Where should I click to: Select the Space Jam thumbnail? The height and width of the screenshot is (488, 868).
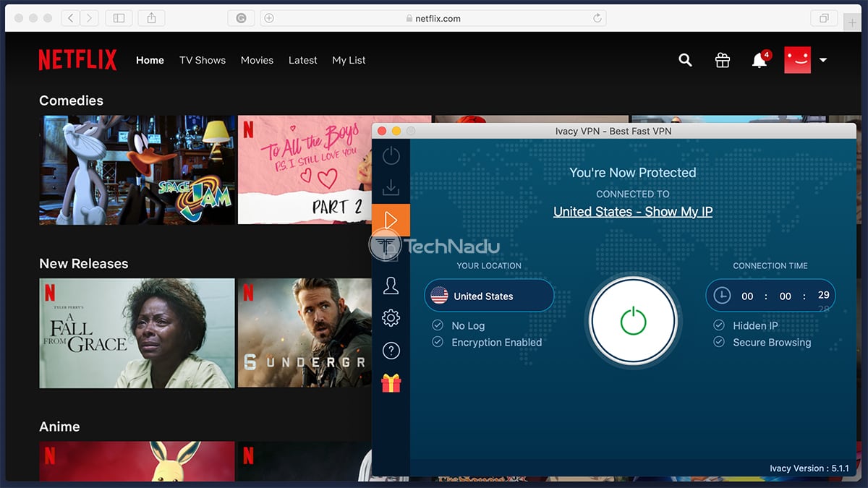click(137, 170)
